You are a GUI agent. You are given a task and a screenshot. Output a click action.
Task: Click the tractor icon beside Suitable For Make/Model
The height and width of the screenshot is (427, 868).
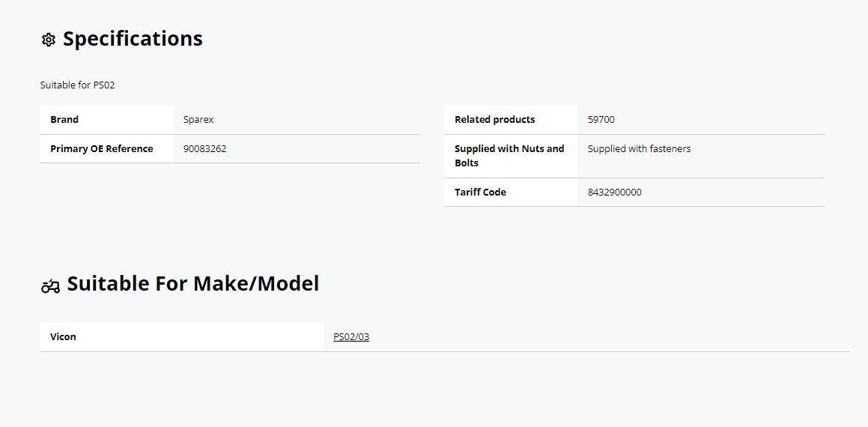coord(50,285)
